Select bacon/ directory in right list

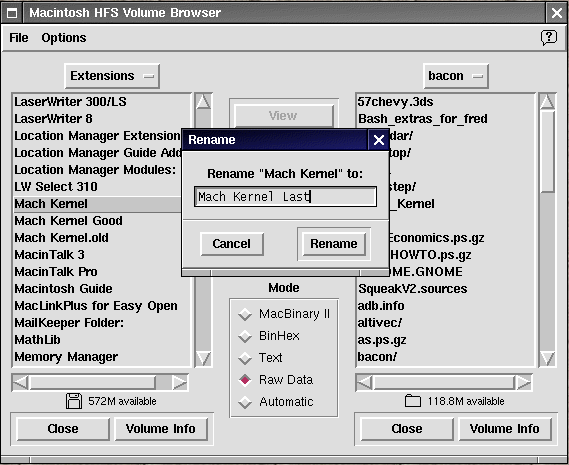445,357
